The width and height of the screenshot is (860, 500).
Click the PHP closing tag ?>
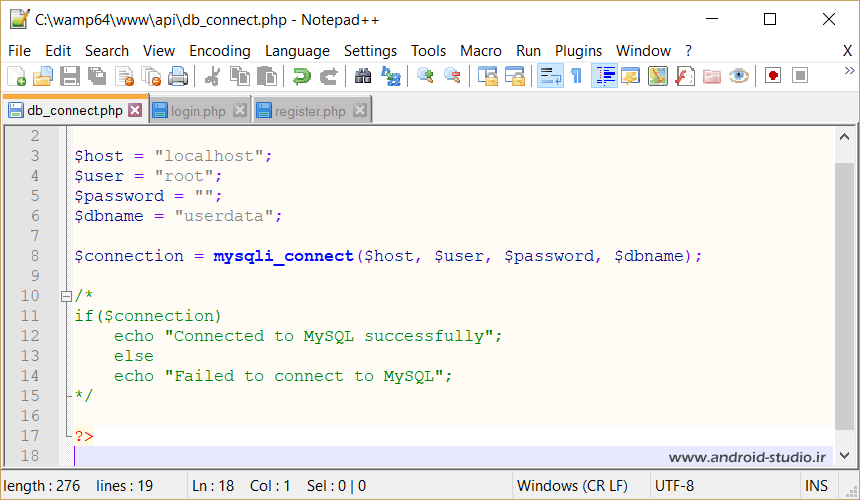click(84, 436)
